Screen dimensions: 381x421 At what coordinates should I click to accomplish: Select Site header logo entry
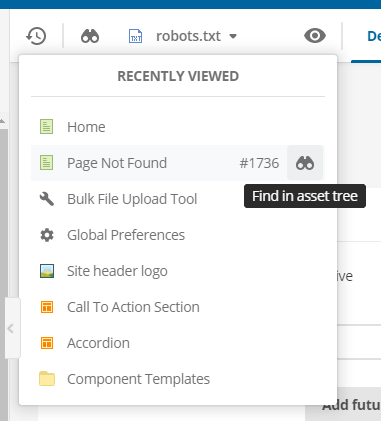[x=178, y=271]
